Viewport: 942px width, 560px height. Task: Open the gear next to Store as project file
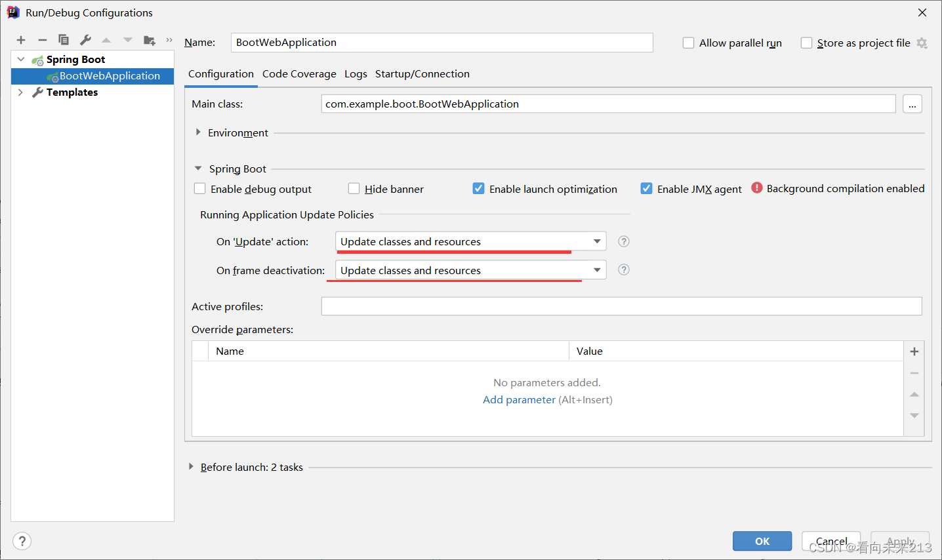coord(922,43)
